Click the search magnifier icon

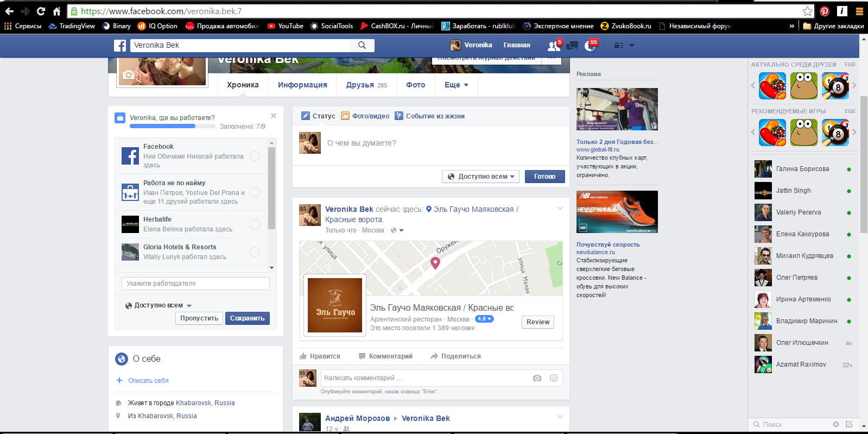(362, 45)
